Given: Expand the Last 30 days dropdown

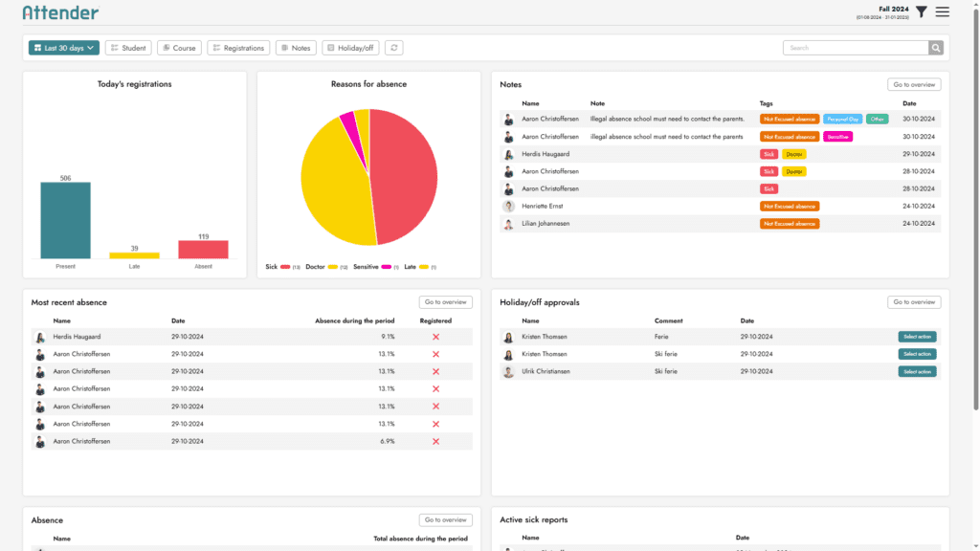Looking at the screenshot, I should 63,48.
